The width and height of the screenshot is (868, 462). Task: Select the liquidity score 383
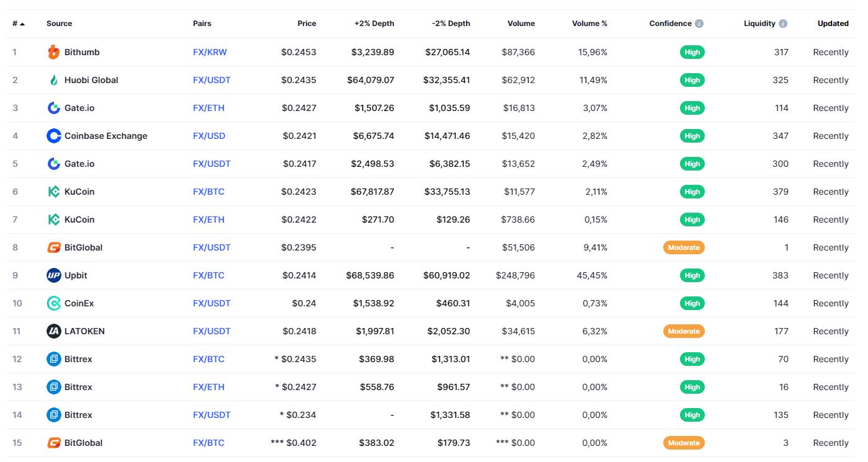(781, 275)
